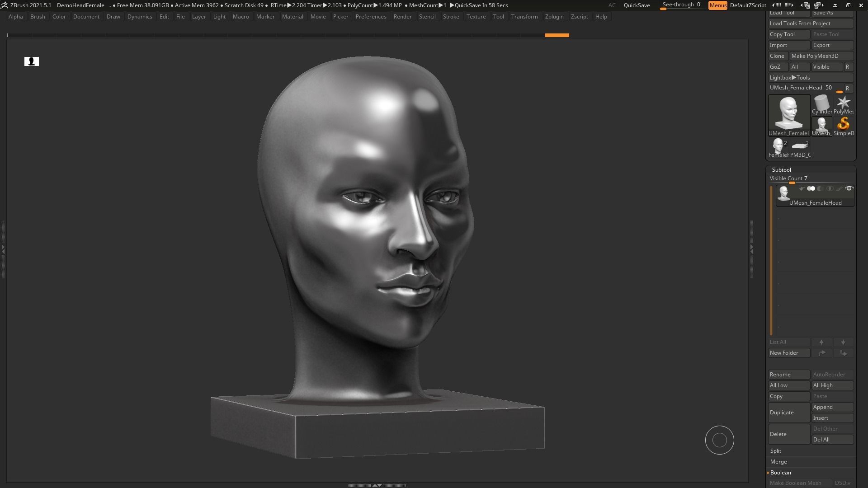This screenshot has height=488, width=868.
Task: Expand the Merge section
Action: click(778, 462)
